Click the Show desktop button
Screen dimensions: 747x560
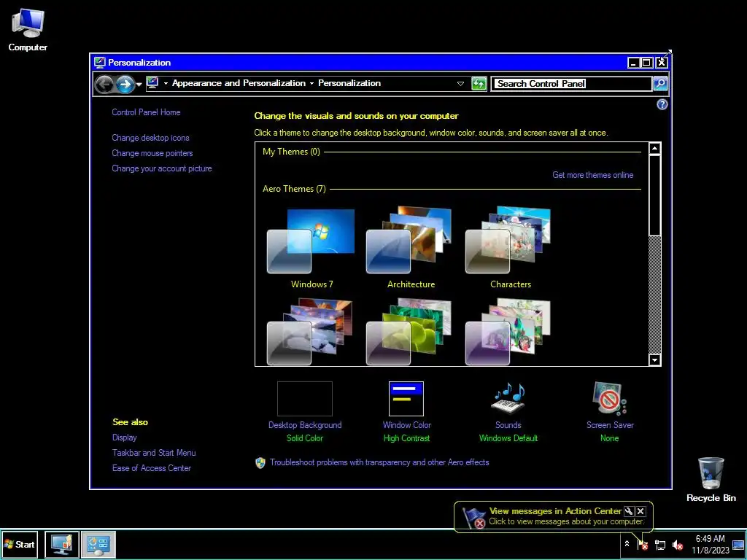pos(738,544)
